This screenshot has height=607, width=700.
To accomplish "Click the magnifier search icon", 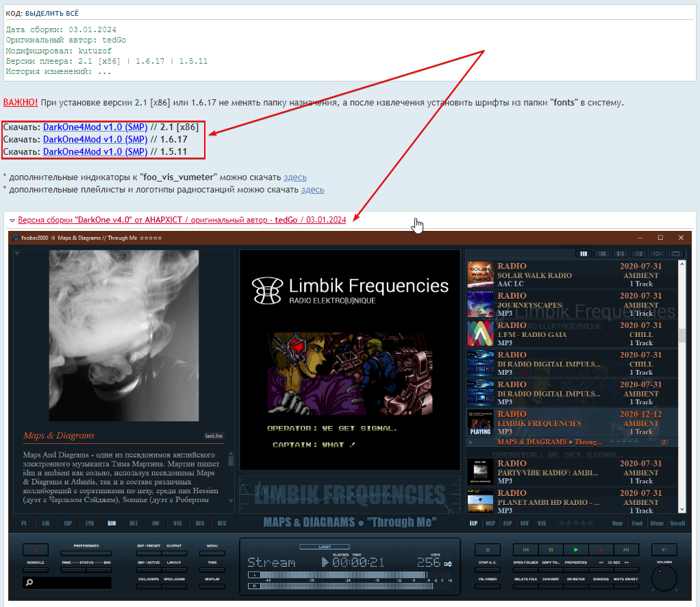I will (x=29, y=582).
